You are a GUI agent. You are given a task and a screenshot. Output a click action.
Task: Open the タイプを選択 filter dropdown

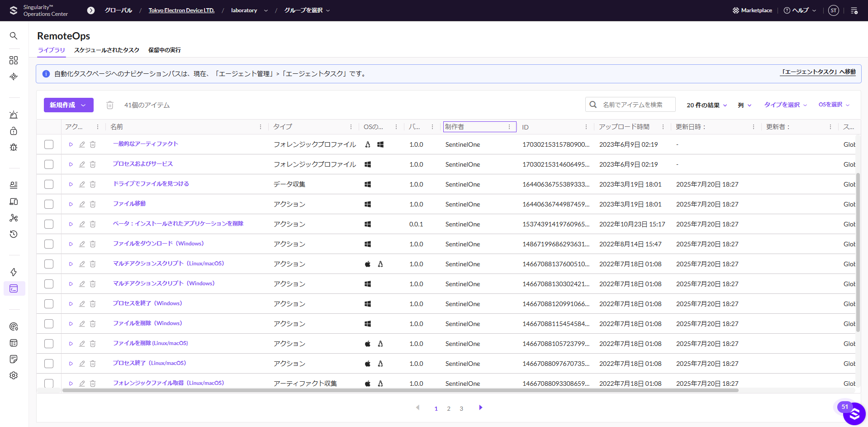pos(785,105)
